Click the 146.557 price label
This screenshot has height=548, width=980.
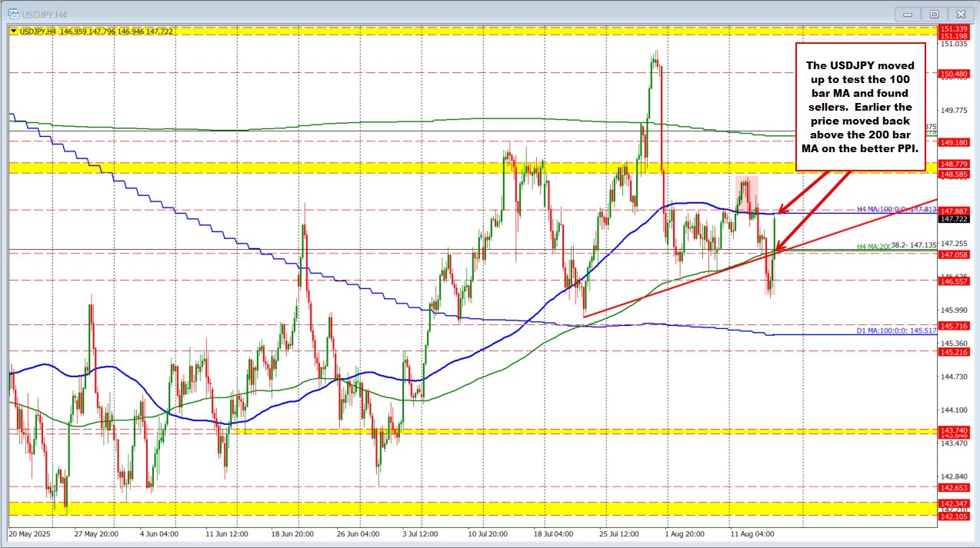pyautogui.click(x=953, y=281)
